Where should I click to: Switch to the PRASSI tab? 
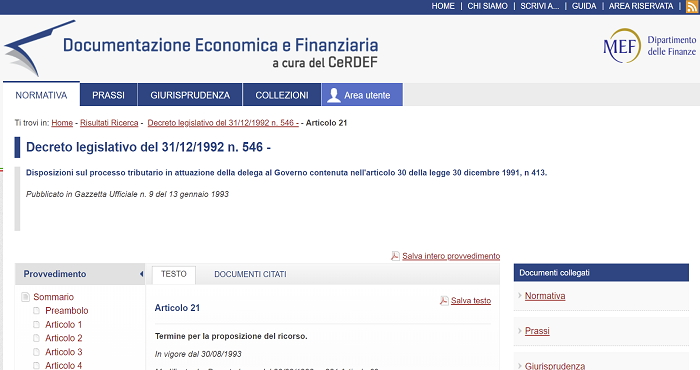click(108, 95)
